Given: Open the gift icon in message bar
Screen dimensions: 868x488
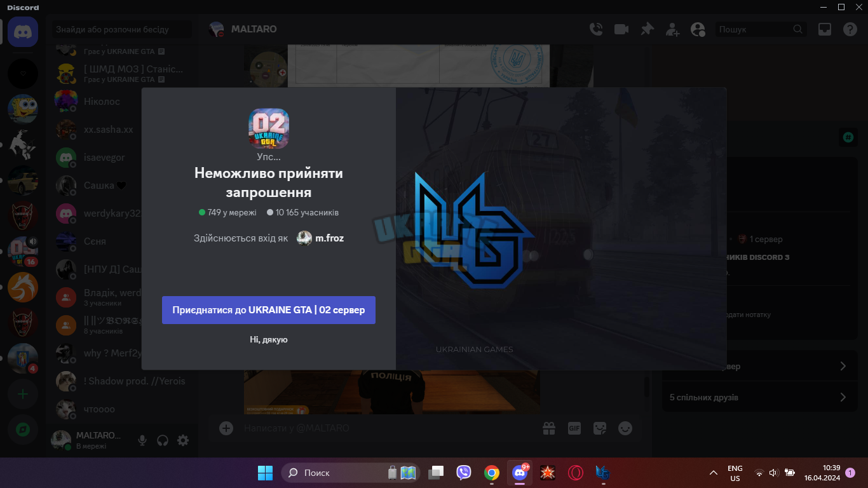Looking at the screenshot, I should click(x=549, y=428).
